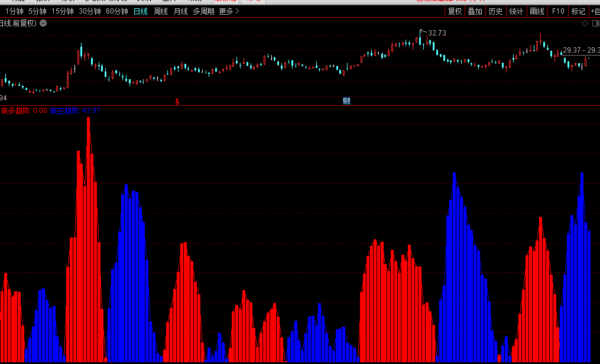Click the 统计 statistics button

[516, 11]
